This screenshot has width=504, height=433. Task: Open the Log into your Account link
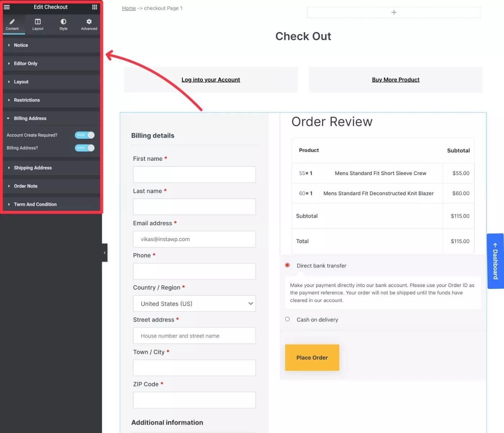tap(211, 79)
